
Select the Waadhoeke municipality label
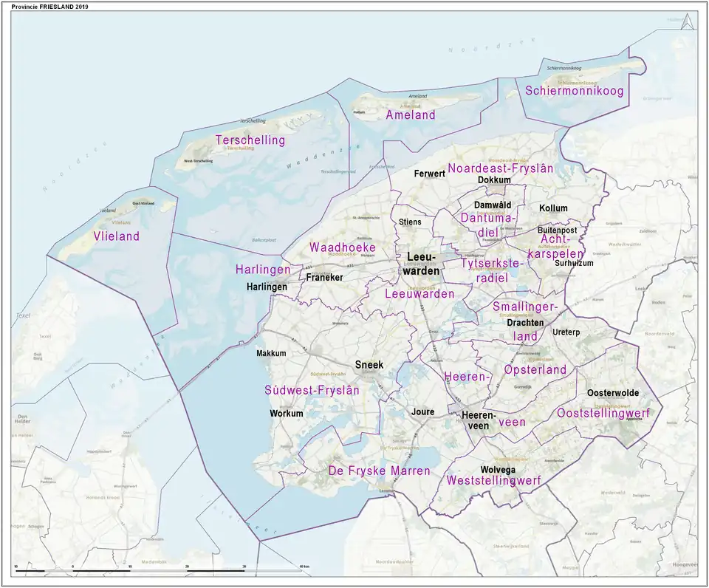click(343, 247)
